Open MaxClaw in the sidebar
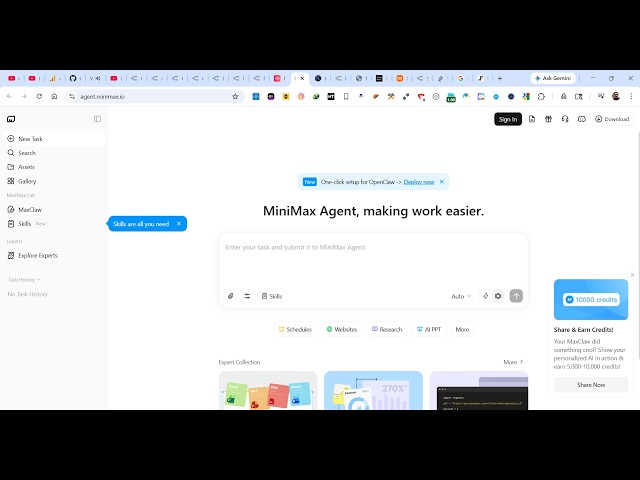Screen dimensions: 640x480 [x=55, y=209]
